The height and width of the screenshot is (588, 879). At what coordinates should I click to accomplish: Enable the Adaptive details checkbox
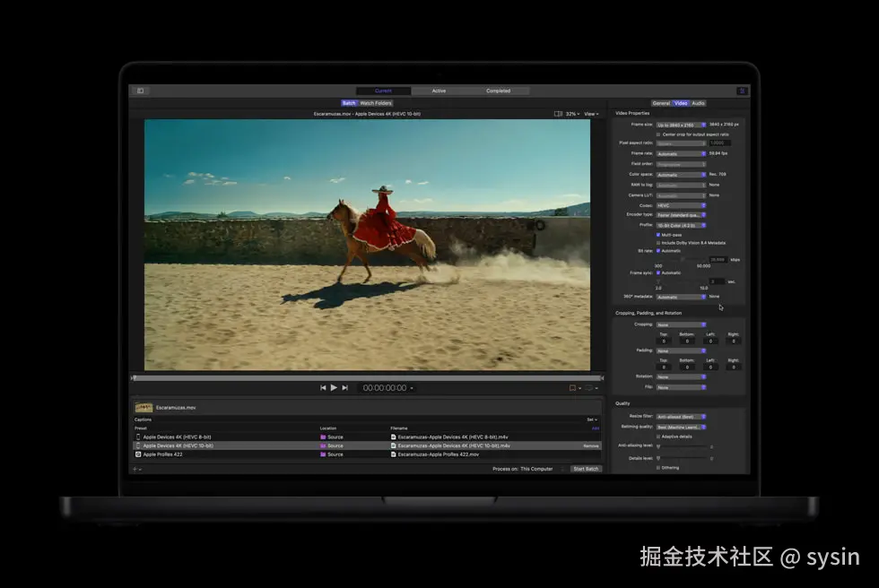(658, 437)
